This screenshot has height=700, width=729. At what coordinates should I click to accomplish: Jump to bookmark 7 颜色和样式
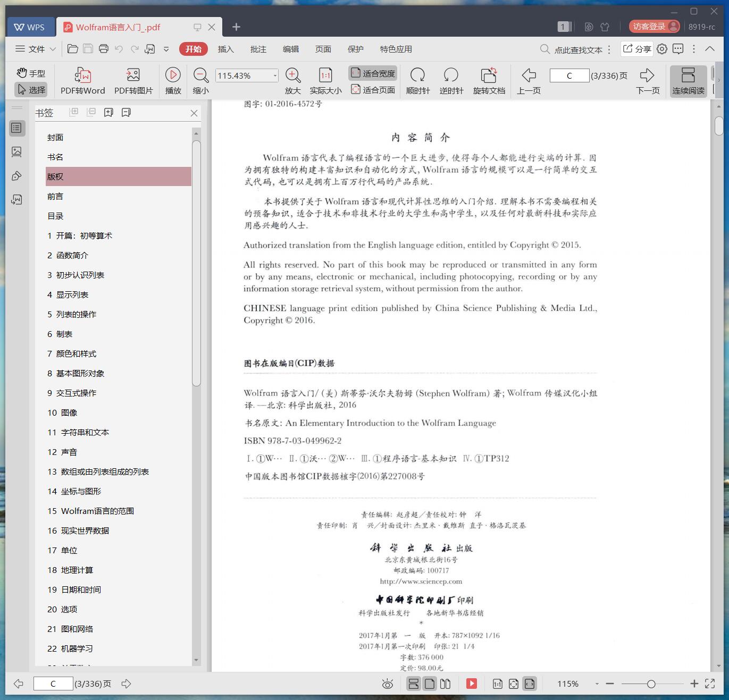[72, 353]
